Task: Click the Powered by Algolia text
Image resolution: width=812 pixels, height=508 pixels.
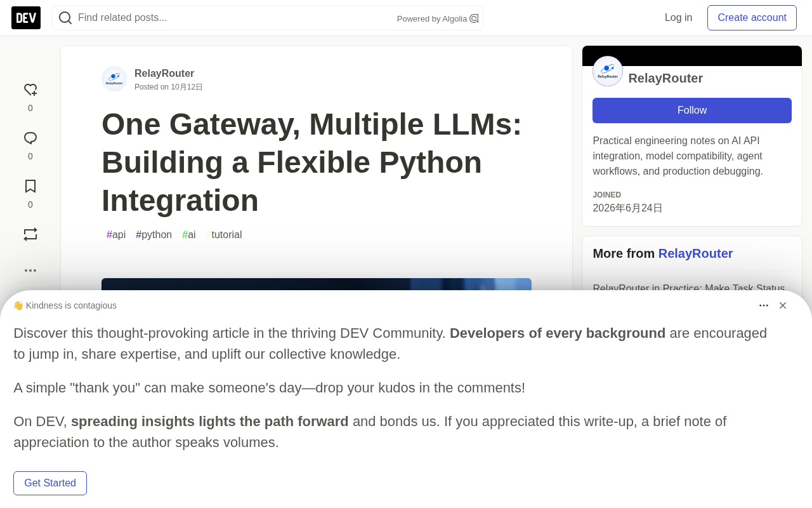Action: tap(432, 19)
